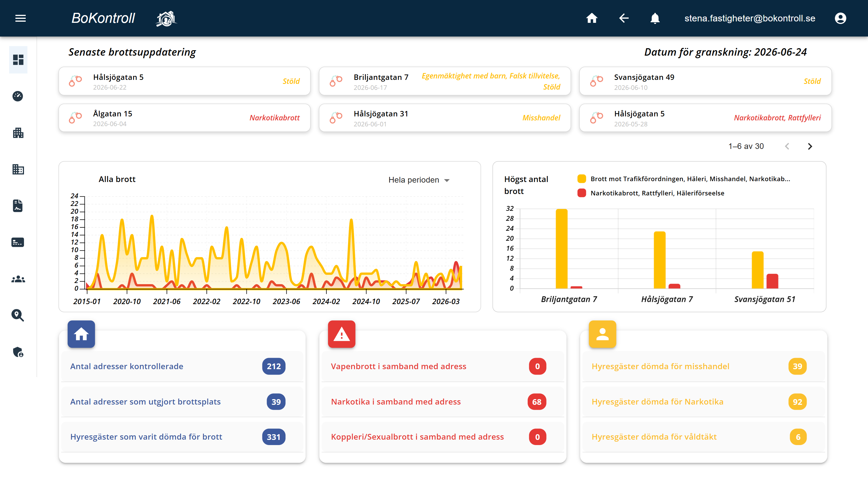This screenshot has width=868, height=477.
Task: Click the Hålsjögatan 7 yellow bar
Action: point(660,260)
